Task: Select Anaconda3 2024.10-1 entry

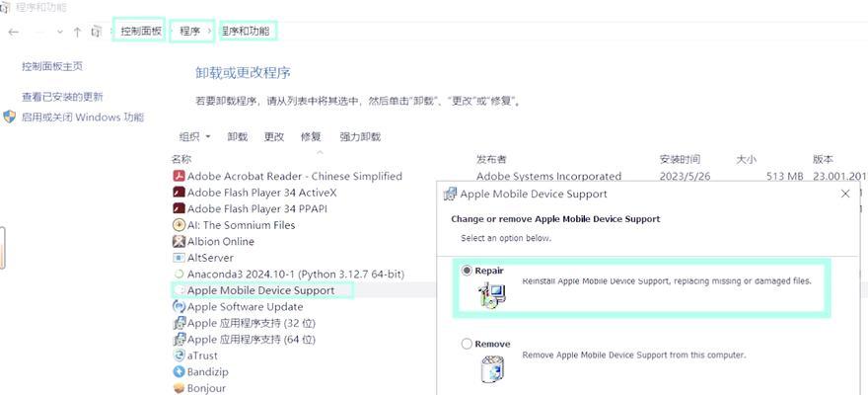Action: tap(296, 275)
